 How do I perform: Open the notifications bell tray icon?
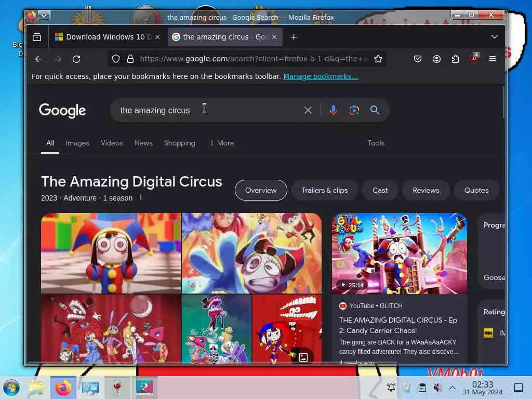(x=391, y=387)
